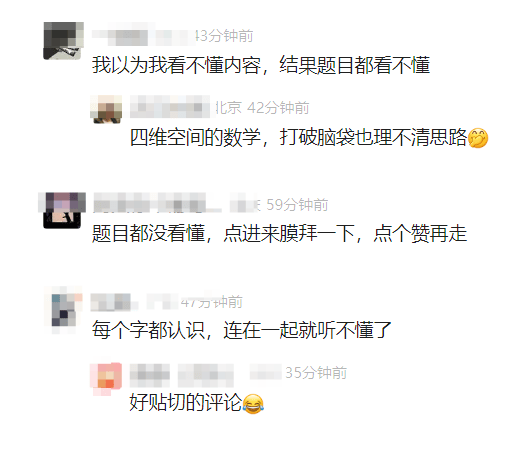Screen dimensions: 525x451
Task: Open the Beijing replier's avatar
Action: coord(106,109)
